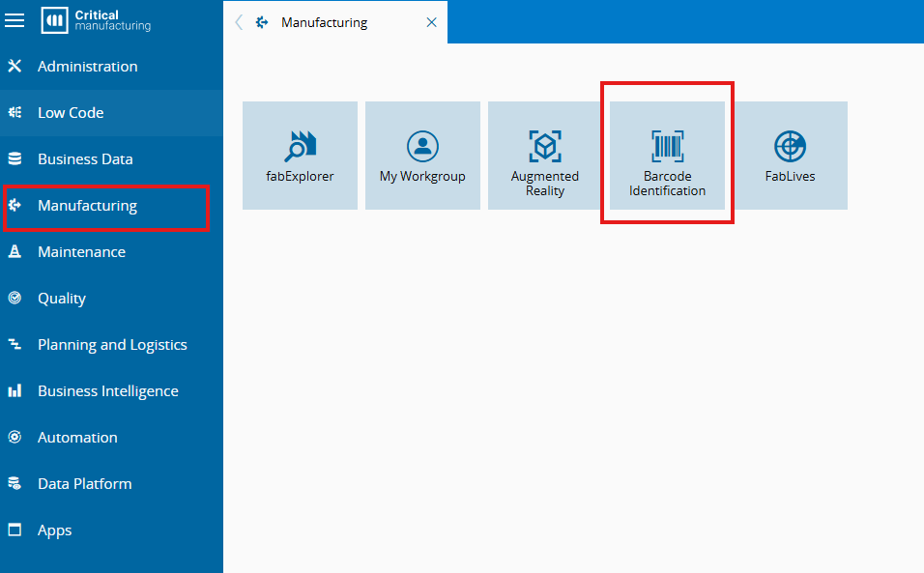Click the Critical Manufacturing logo
Screen dimensions: 924x573
pos(96,20)
